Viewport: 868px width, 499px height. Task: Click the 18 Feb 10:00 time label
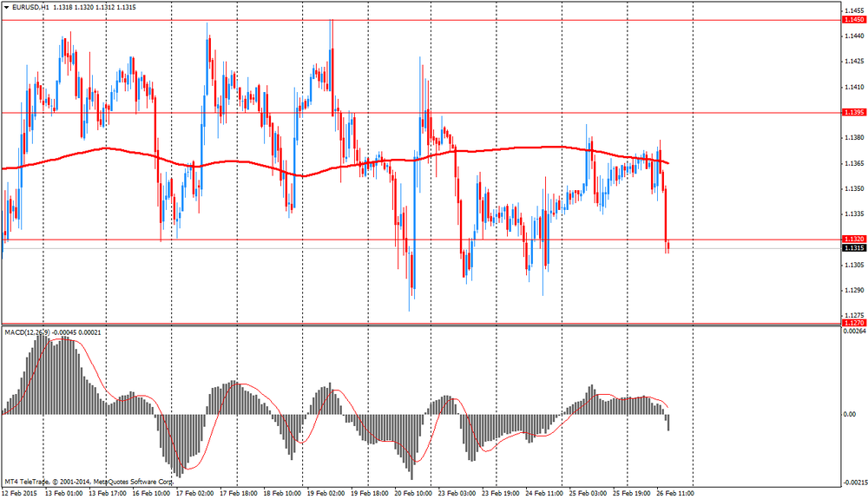click(282, 494)
